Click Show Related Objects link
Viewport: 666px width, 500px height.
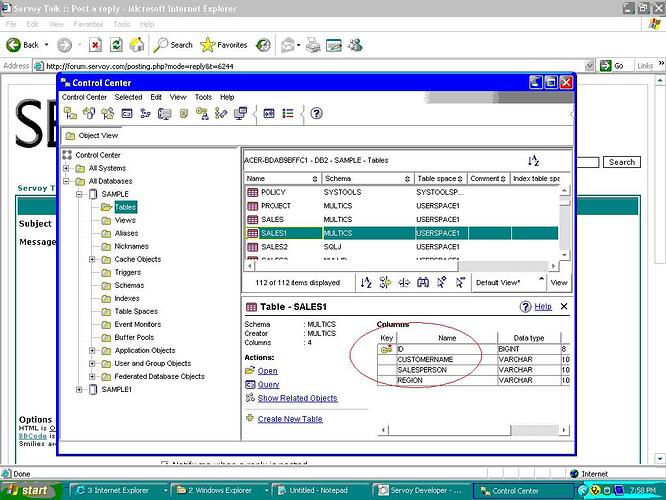point(297,398)
